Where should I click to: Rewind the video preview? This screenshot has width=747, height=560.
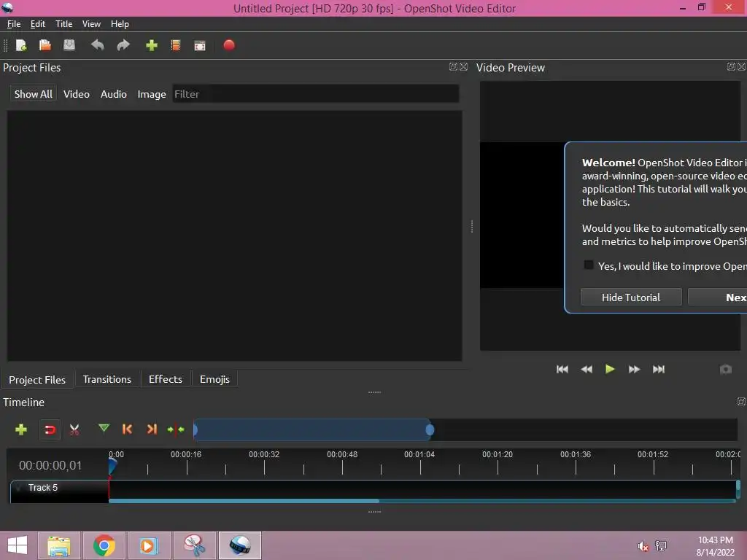tap(587, 369)
